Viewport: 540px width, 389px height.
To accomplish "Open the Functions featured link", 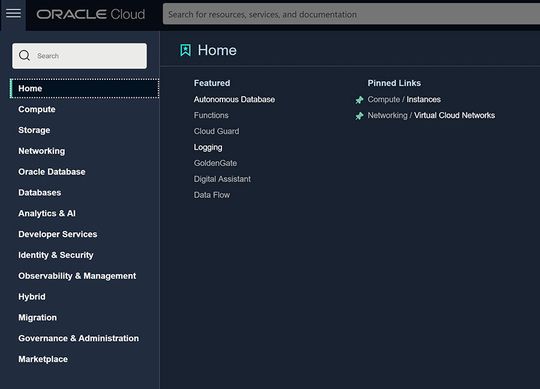I will click(211, 115).
